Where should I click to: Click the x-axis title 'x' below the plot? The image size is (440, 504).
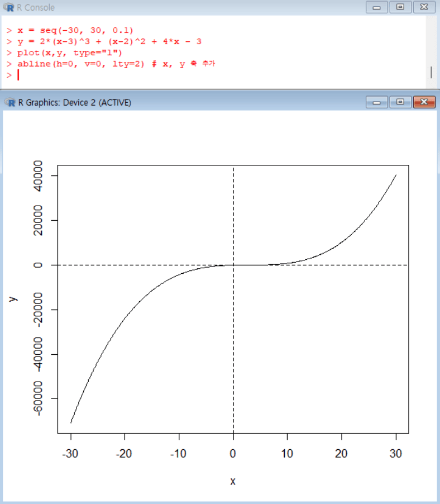(x=233, y=481)
